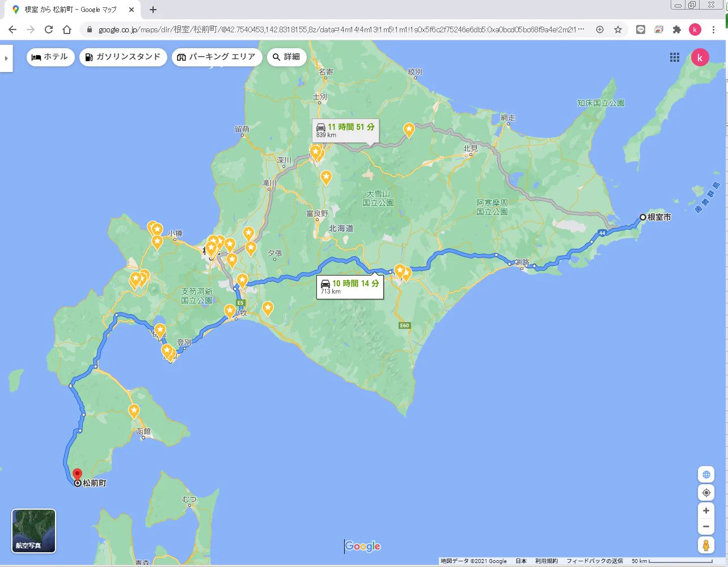Viewport: 728px width, 567px height.
Task: Click the パーキング エリア chip
Action: pyautogui.click(x=217, y=57)
